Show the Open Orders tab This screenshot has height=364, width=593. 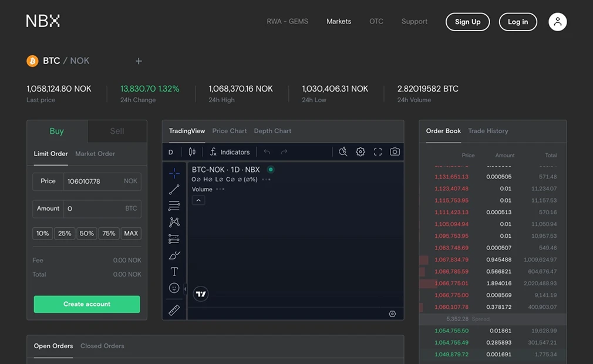(53, 346)
